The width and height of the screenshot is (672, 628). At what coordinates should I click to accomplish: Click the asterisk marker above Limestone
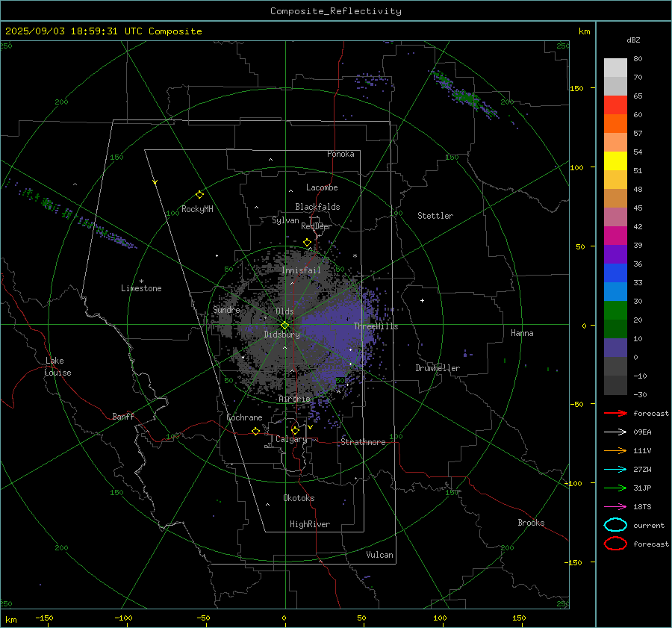141,282
